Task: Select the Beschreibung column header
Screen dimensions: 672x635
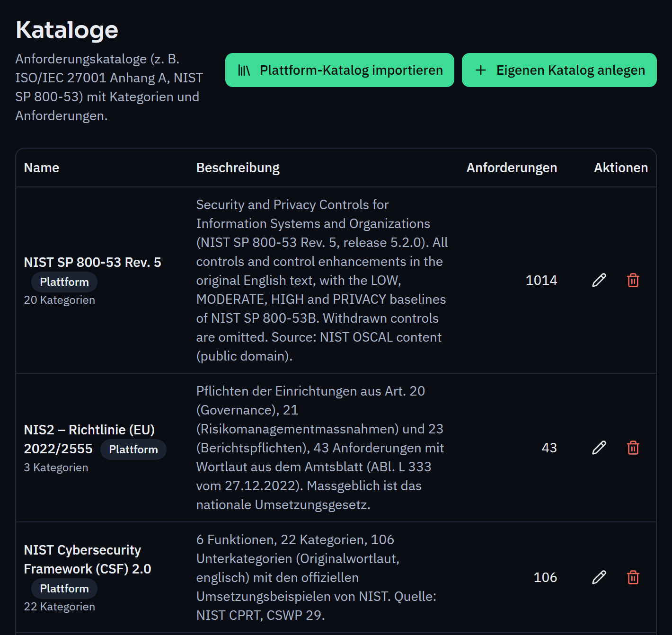Action: (238, 168)
